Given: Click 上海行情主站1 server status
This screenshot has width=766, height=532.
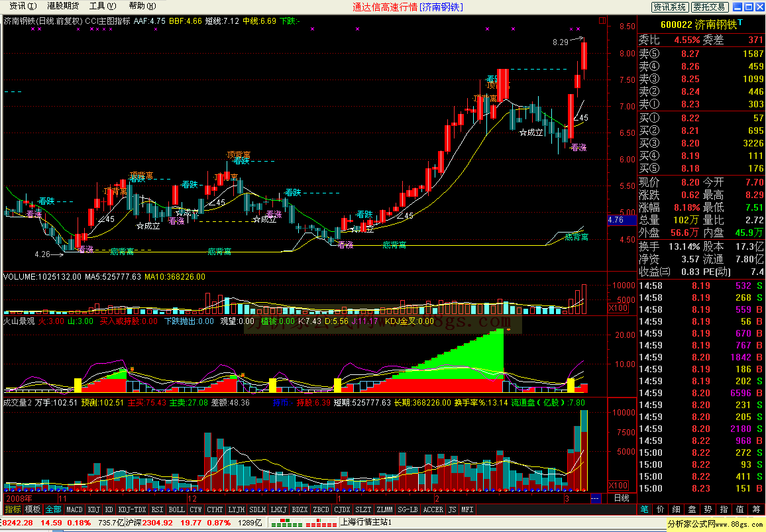Looking at the screenshot, I should coord(366,522).
